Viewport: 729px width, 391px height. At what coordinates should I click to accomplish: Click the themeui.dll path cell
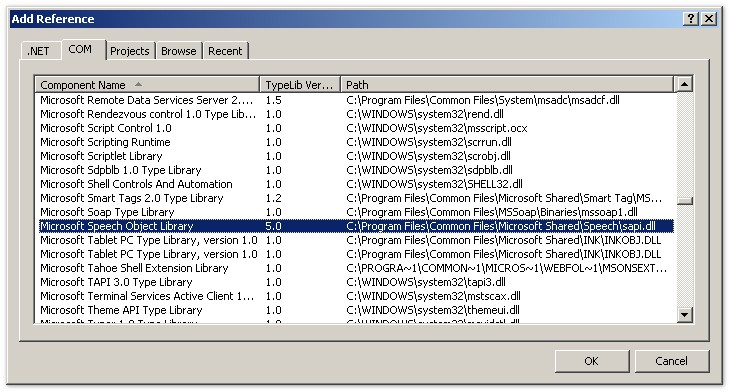[433, 310]
